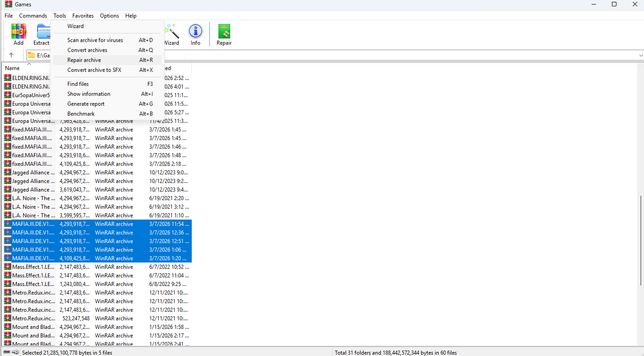This screenshot has width=644, height=356.
Task: Click the archive icon of the Mass.Effect file dated 6/7/2022 10:52
Action: [x=8, y=267]
